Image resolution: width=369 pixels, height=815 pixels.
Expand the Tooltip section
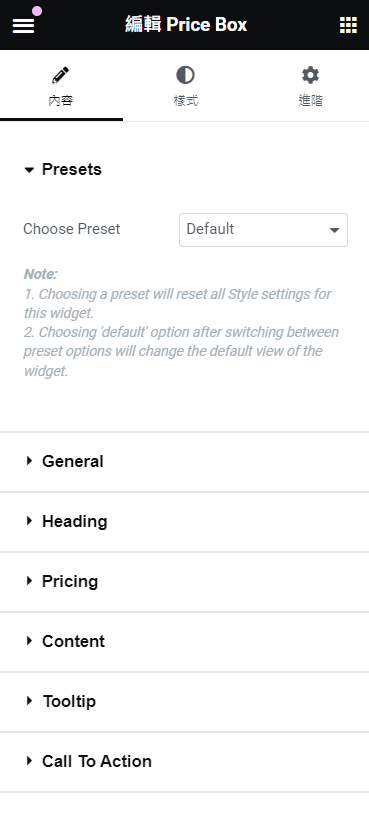184,701
